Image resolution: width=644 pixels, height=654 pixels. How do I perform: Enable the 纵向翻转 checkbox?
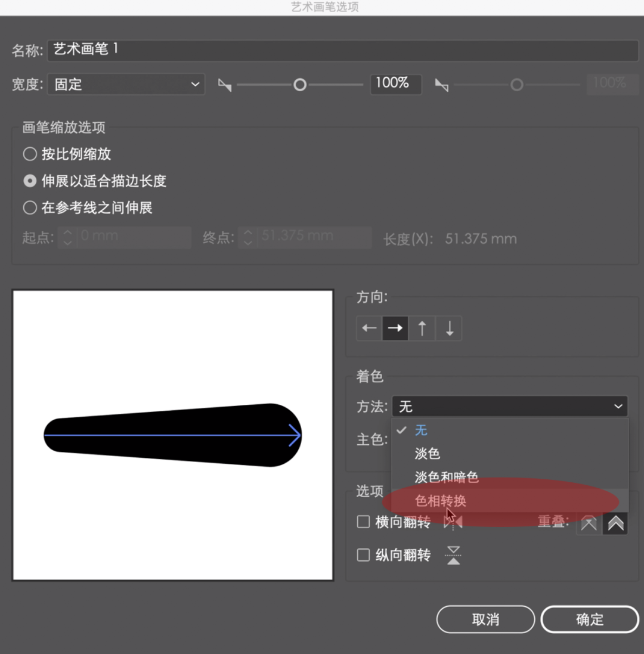coord(363,555)
